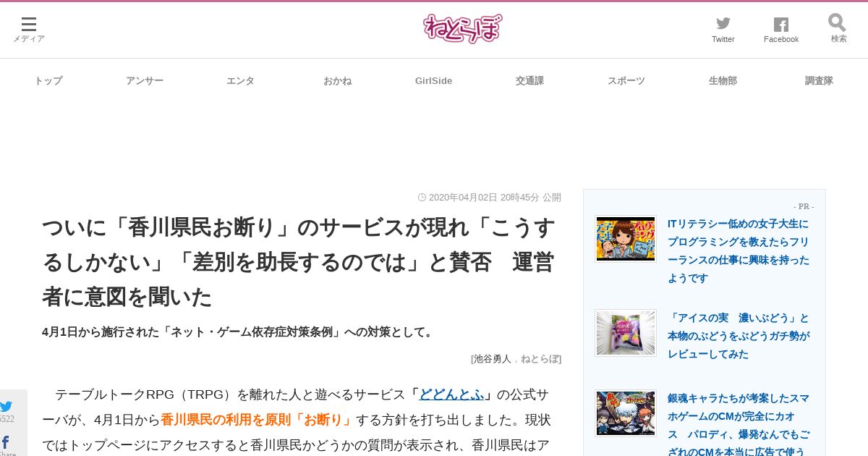Screen dimensions: 868x456
Task: Click the 銀魂 characters thumbnail
Action: click(626, 413)
